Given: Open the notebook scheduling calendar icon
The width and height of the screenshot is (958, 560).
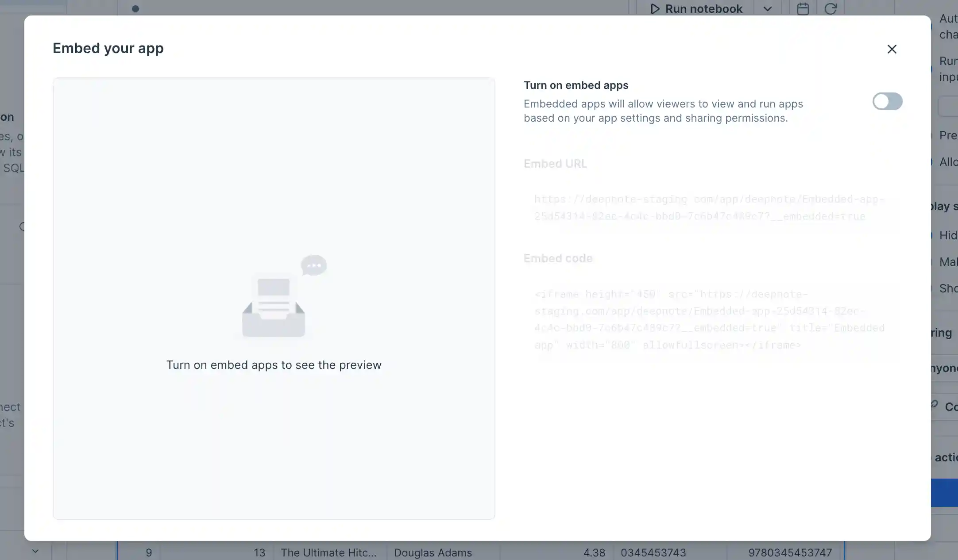Looking at the screenshot, I should click(x=803, y=8).
